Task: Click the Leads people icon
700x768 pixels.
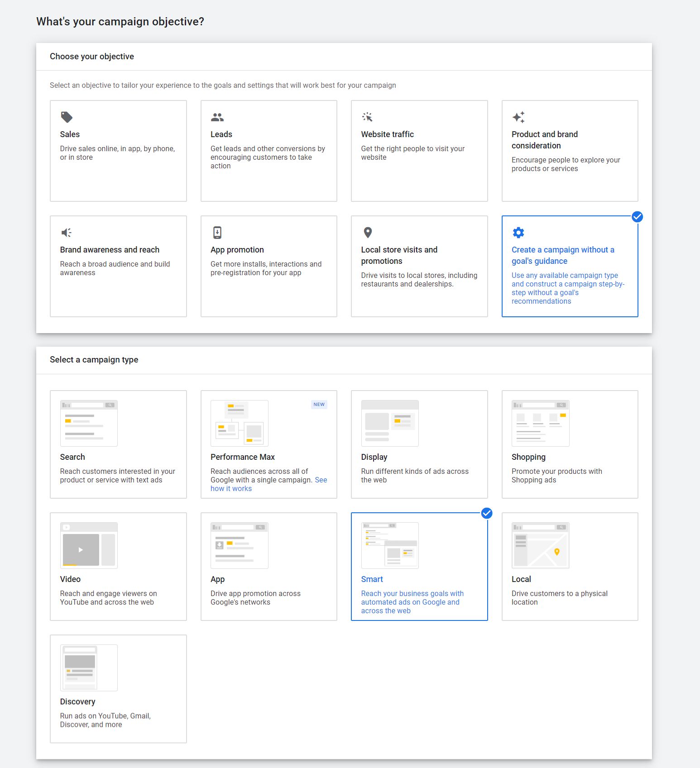Action: [x=217, y=117]
